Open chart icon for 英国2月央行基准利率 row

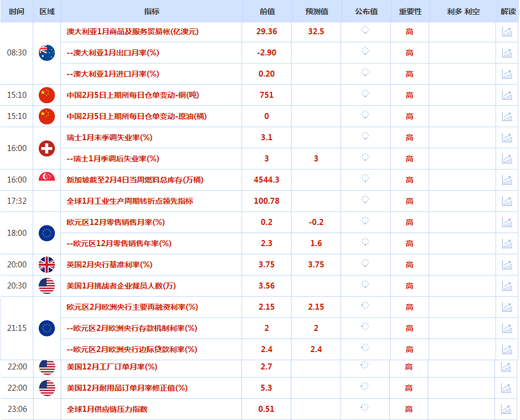[x=507, y=265]
